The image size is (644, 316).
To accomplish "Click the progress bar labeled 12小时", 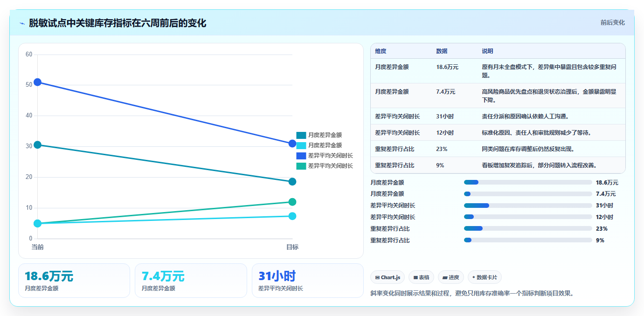I will (x=528, y=217).
